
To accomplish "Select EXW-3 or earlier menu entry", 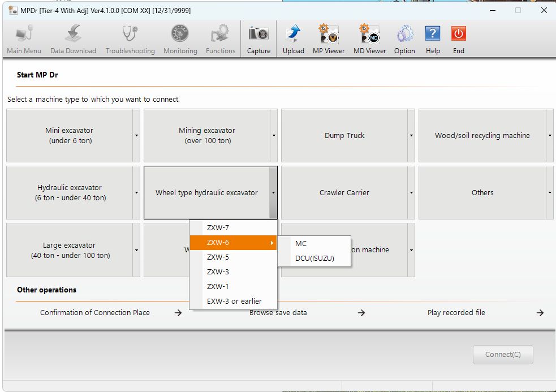I will click(x=234, y=301).
